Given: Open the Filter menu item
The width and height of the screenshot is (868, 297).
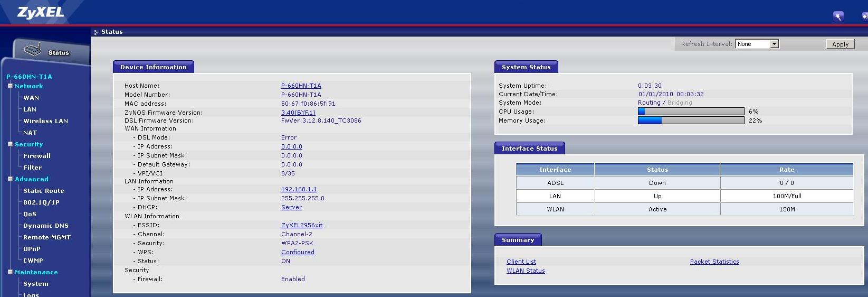Looking at the screenshot, I should tap(32, 168).
